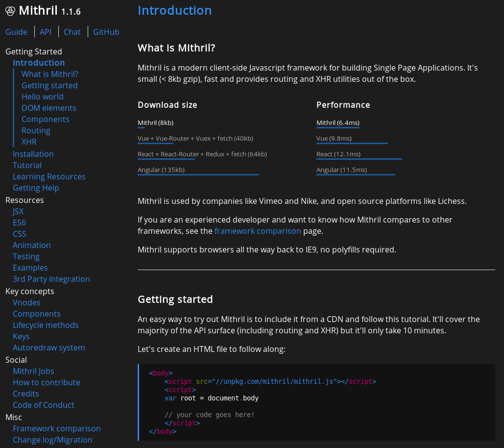The height and width of the screenshot is (448, 504).
Task: Open Framework comparison in sidebar
Action: click(x=57, y=428)
